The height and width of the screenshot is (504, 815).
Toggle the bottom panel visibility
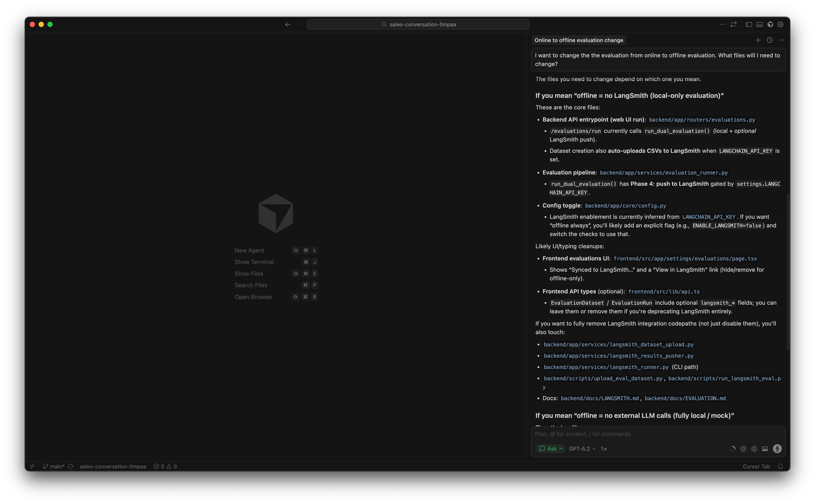coord(759,24)
